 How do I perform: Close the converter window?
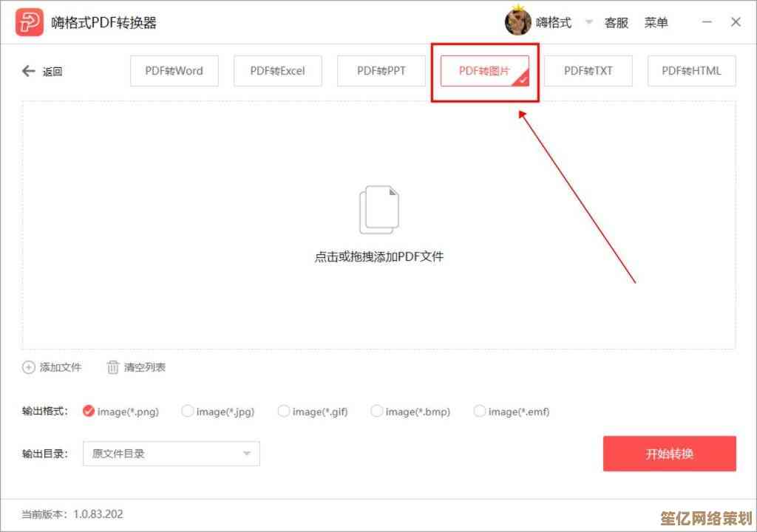pyautogui.click(x=736, y=22)
